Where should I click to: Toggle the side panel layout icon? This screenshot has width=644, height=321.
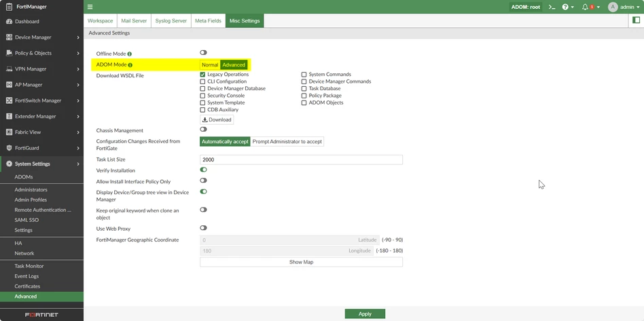(x=636, y=20)
